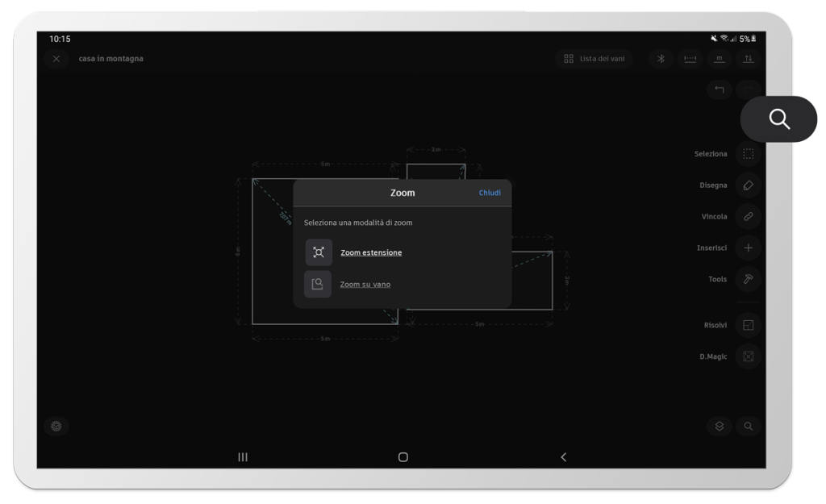Redo the last undone action
826x504 pixels.
(x=748, y=90)
